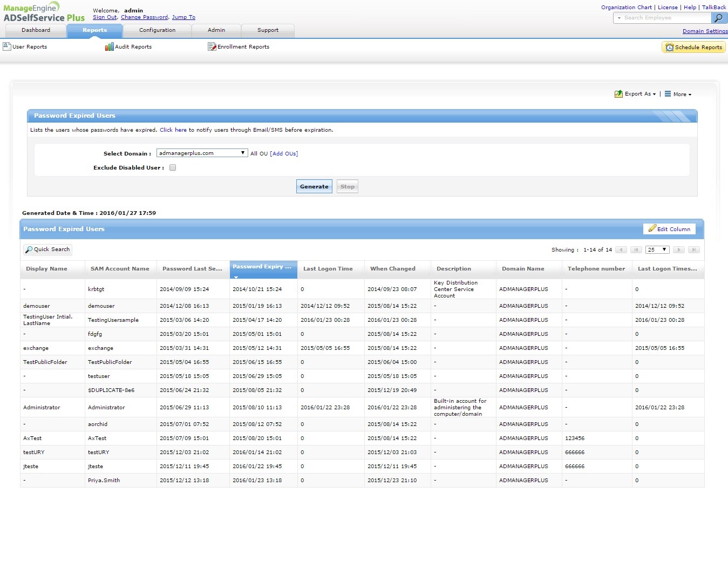Image resolution: width=728 pixels, height=581 pixels.
Task: Follow the Domain Settings link
Action: click(x=704, y=31)
